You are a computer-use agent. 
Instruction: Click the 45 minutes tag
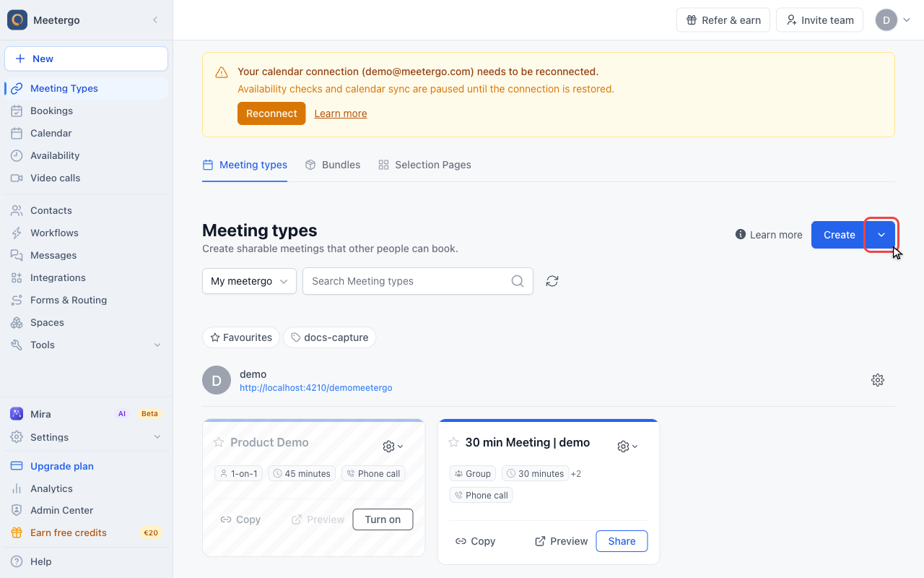(302, 474)
